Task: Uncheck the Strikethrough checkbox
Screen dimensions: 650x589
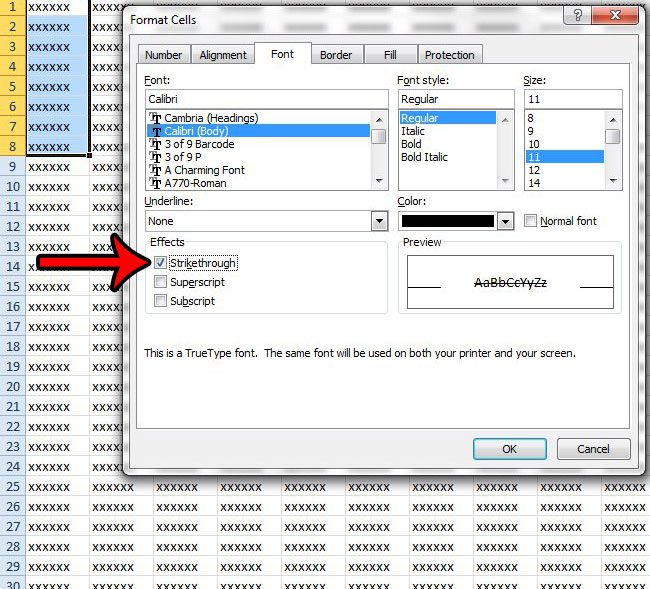Action: pyautogui.click(x=161, y=263)
